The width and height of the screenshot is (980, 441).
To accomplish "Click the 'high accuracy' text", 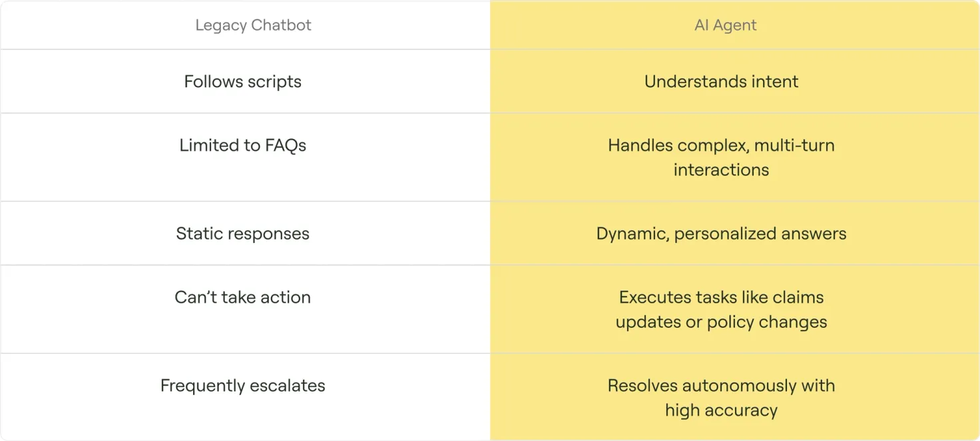I will pos(721,410).
